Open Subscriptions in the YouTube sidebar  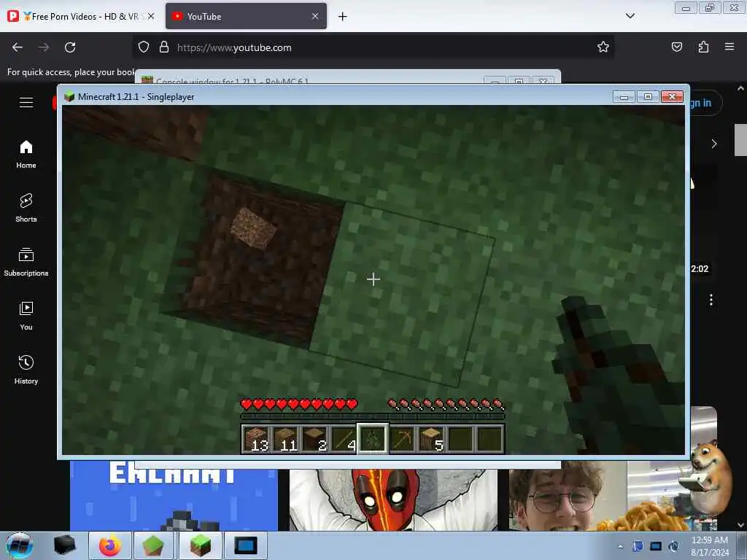26,262
